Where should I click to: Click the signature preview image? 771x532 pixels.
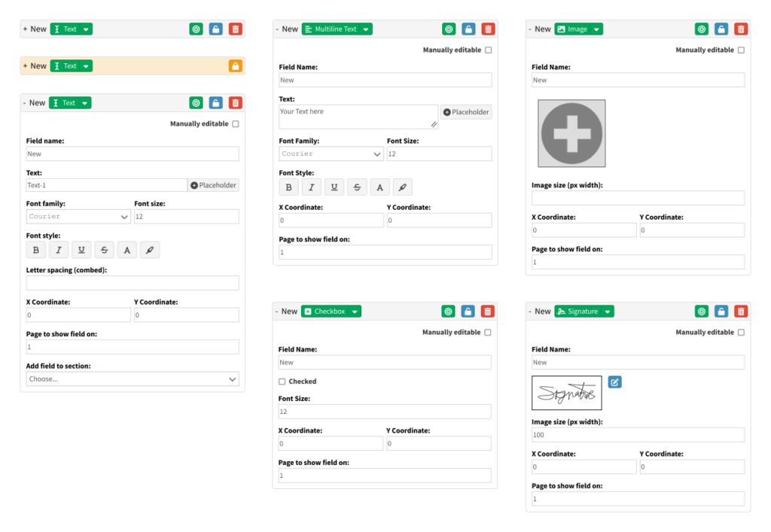pos(566,393)
